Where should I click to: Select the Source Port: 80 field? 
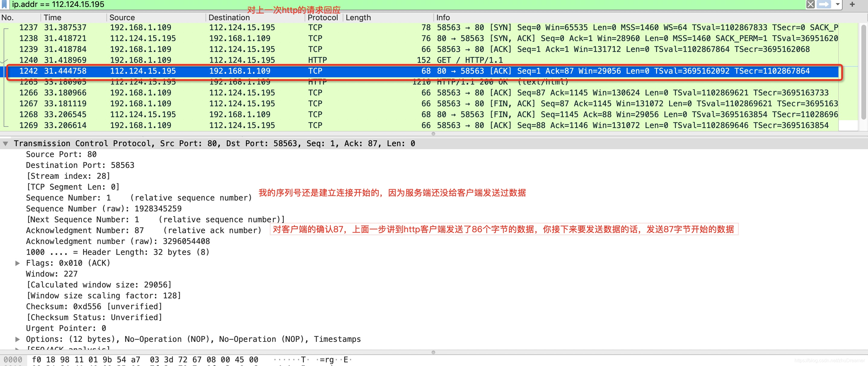[61, 155]
